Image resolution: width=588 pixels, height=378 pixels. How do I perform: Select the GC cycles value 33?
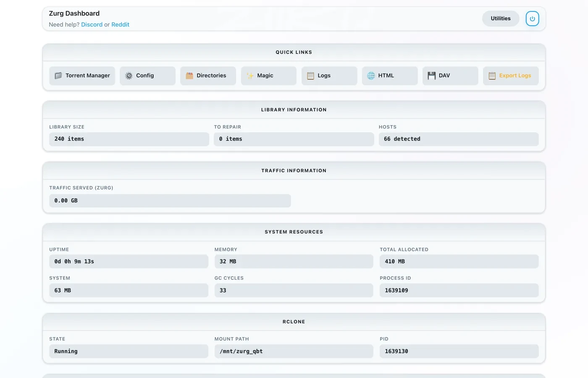coord(294,290)
